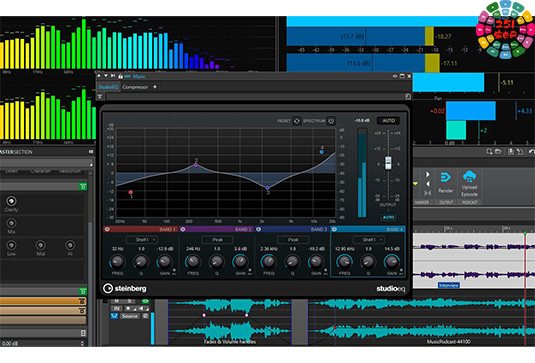The image size is (535, 363).
Task: Click the save preset icon right of preset bar
Action: point(408,97)
